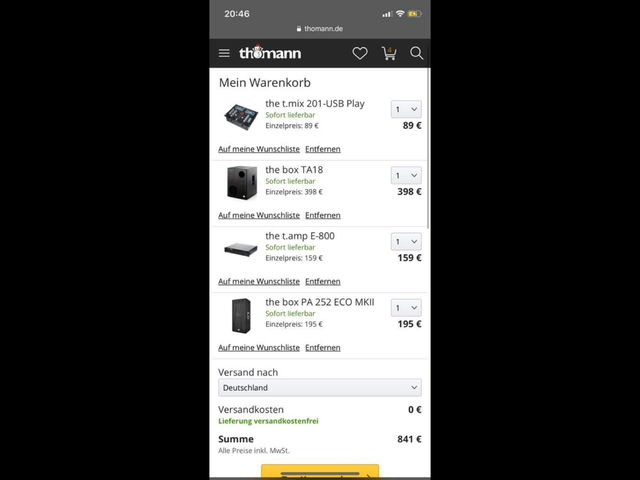
Task: Add the t.amp E-800 to Wunschliste
Action: click(259, 281)
